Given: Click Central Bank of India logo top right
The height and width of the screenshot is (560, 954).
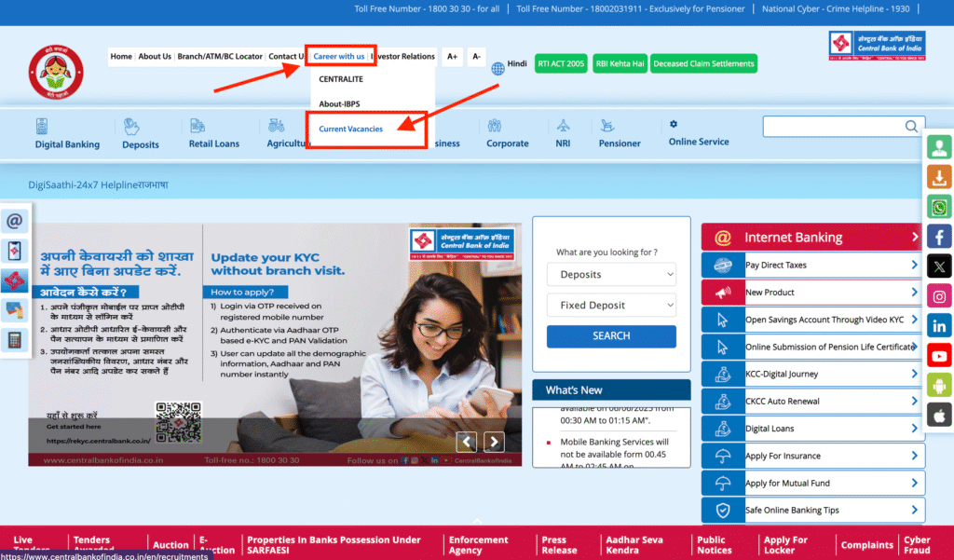Looking at the screenshot, I should point(877,46).
